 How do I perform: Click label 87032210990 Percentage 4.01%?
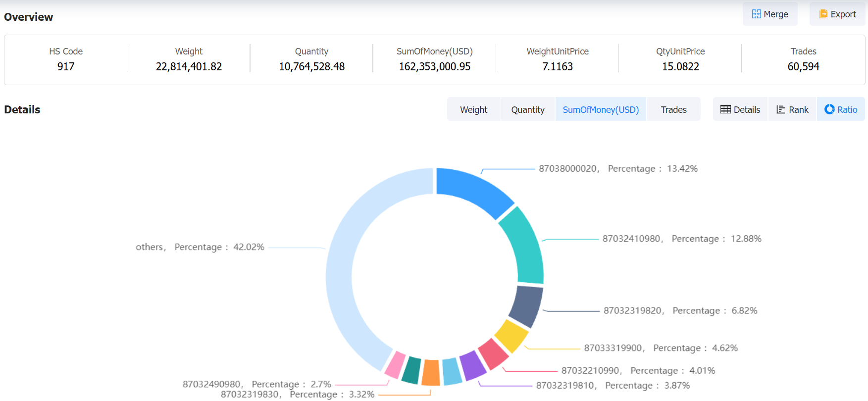tap(638, 370)
